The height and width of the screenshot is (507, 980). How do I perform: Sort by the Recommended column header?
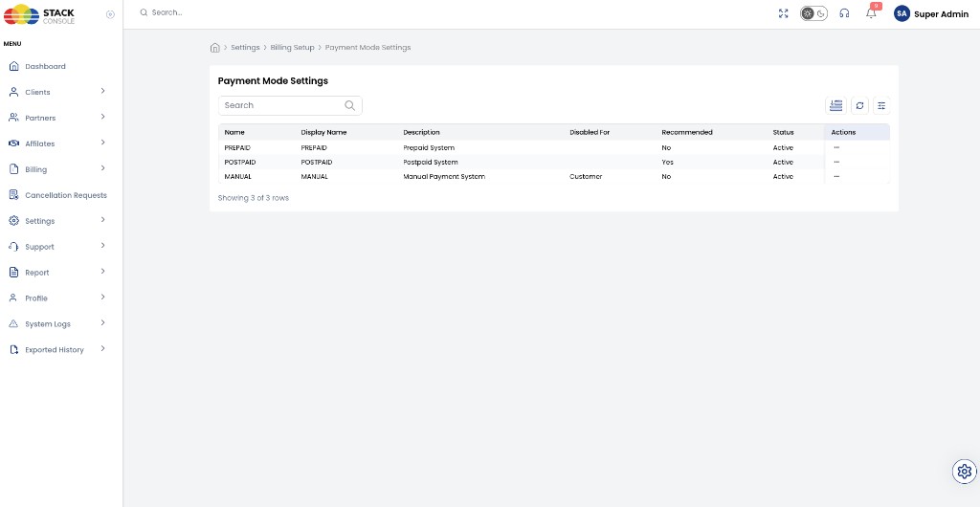tap(687, 132)
